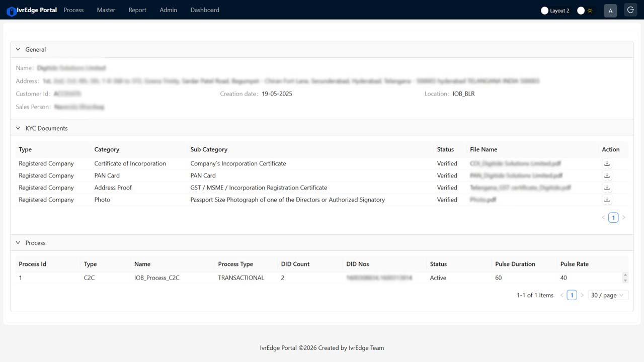The height and width of the screenshot is (362, 644).
Task: Click the Process table vertical scrollbar
Action: pos(625,278)
